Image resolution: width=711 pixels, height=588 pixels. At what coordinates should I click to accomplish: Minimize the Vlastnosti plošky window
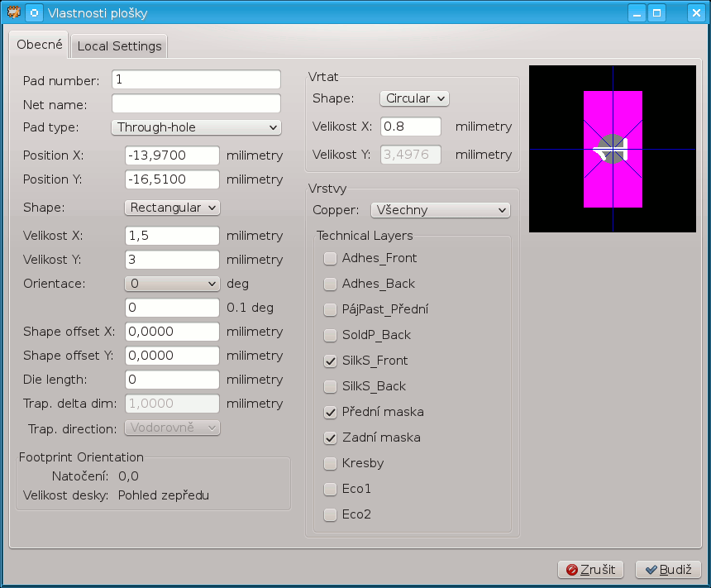point(637,12)
